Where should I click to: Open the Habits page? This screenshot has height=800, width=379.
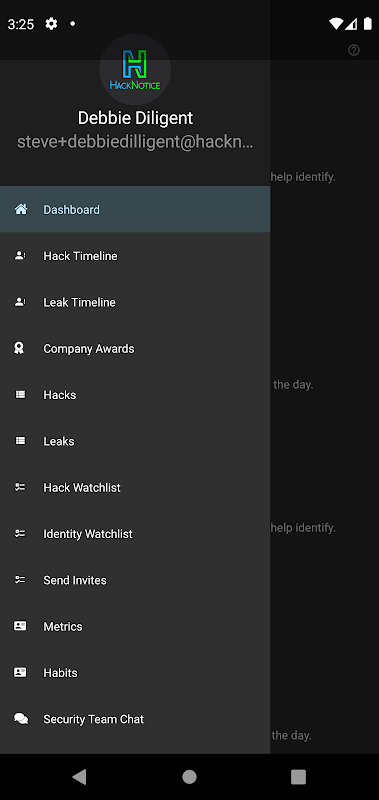tap(135, 673)
